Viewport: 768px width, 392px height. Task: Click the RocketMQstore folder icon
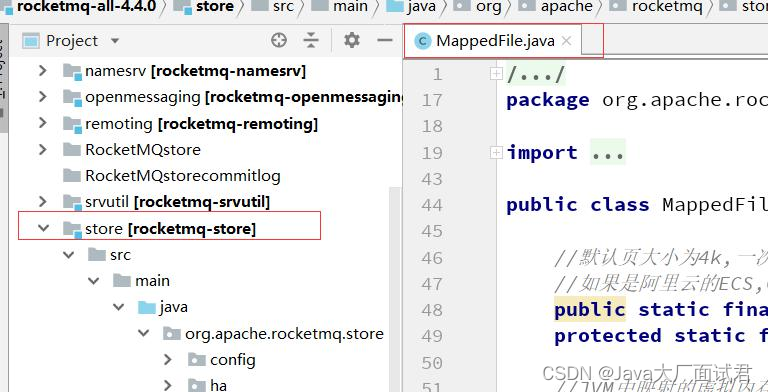(72, 149)
